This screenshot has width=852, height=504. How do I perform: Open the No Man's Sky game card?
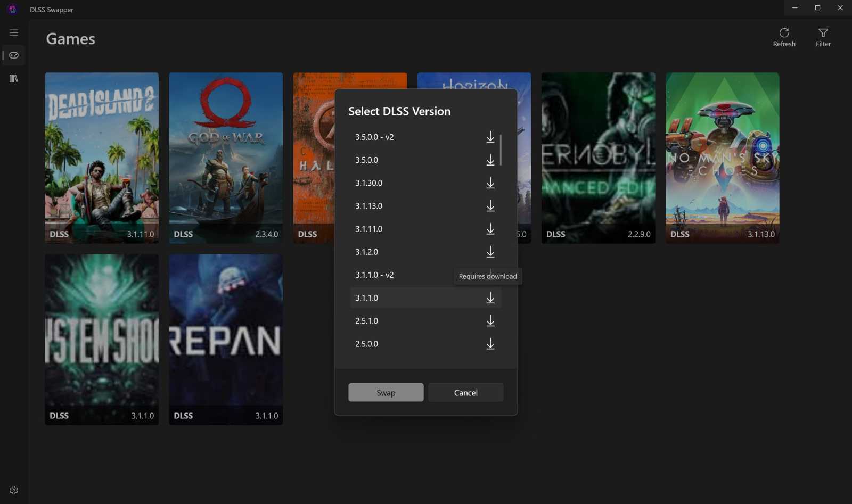(x=722, y=158)
